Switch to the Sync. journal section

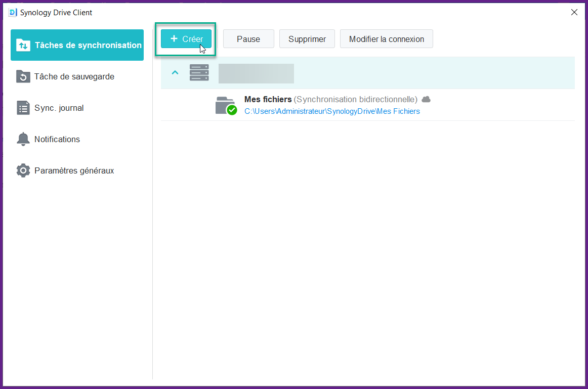[x=59, y=108]
